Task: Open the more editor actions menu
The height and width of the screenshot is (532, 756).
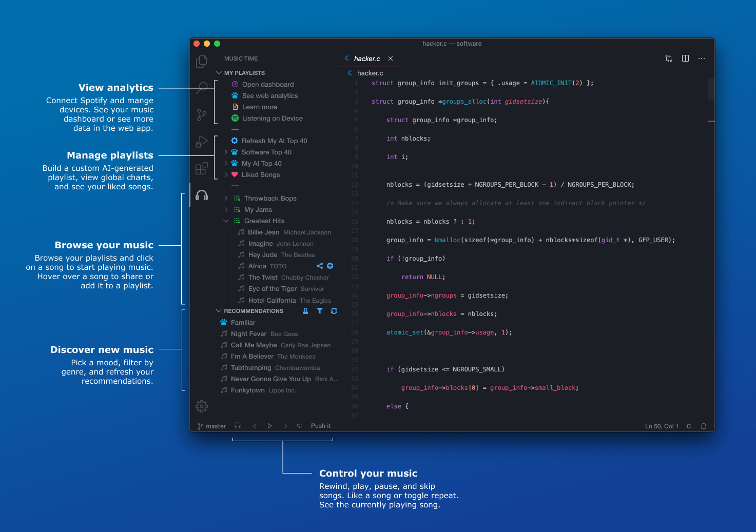Action: (702, 58)
